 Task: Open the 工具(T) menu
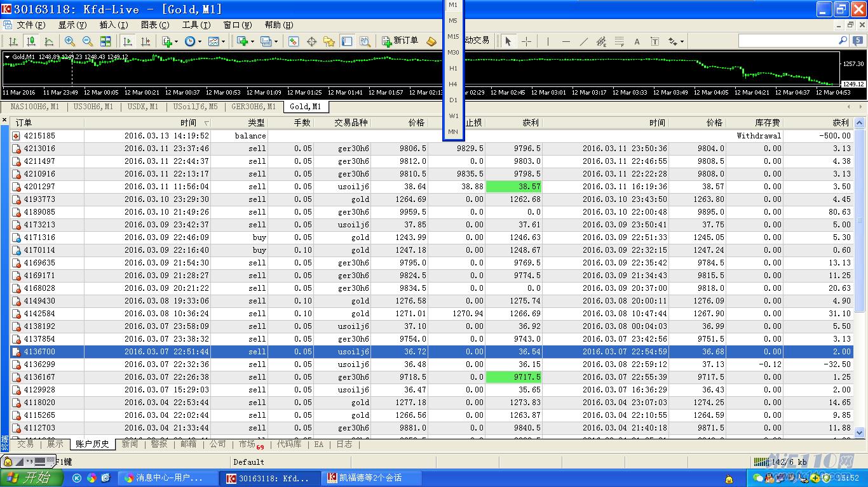tap(196, 25)
